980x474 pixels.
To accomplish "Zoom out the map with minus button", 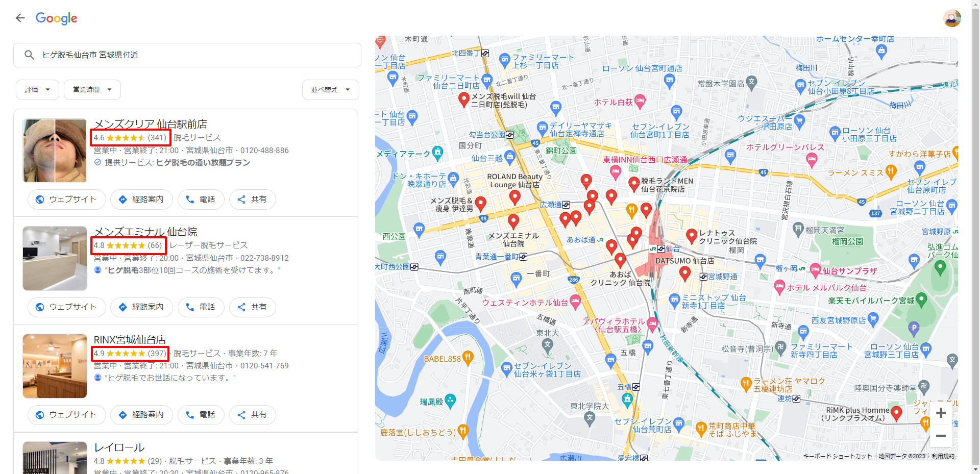I will 941,436.
